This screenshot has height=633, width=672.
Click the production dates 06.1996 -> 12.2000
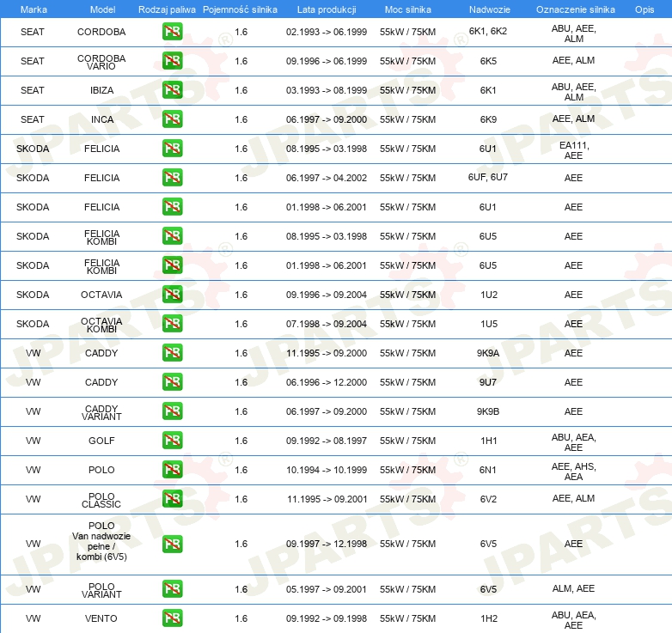[x=327, y=382]
